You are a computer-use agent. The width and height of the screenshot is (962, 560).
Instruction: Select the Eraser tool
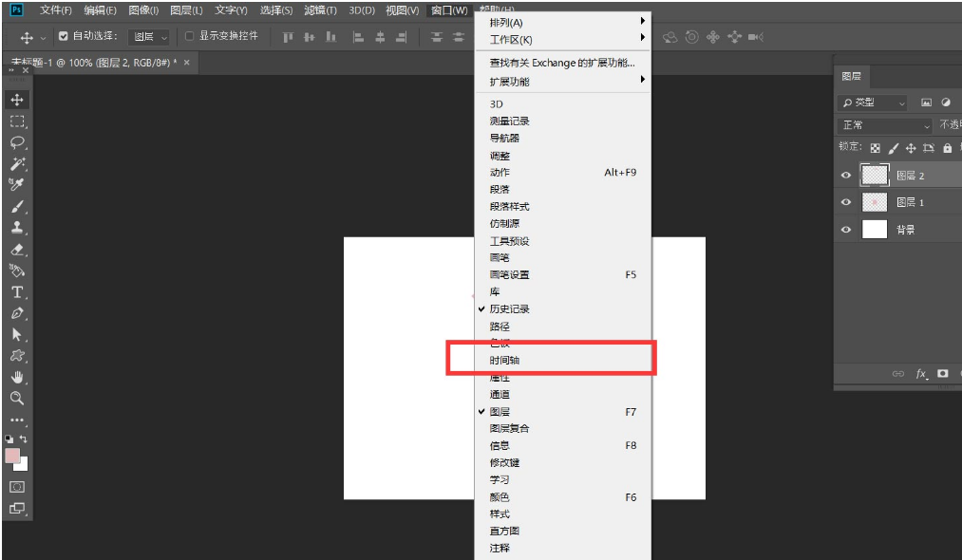click(x=17, y=250)
